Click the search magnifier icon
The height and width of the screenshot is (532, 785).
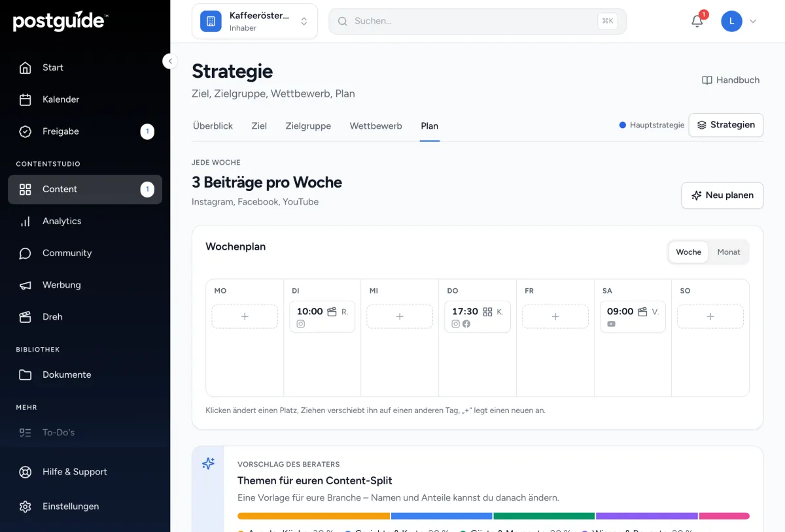(342, 21)
